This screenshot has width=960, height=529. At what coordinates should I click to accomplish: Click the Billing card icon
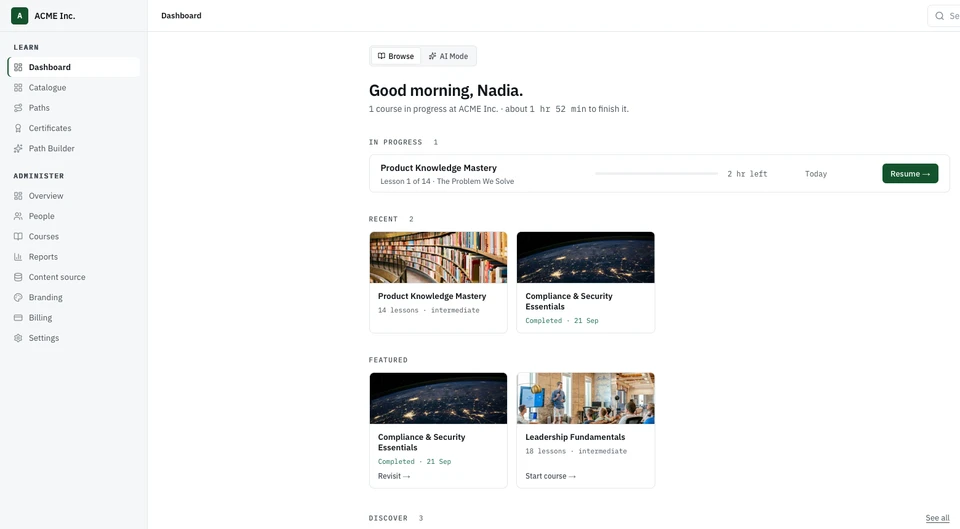click(18, 317)
